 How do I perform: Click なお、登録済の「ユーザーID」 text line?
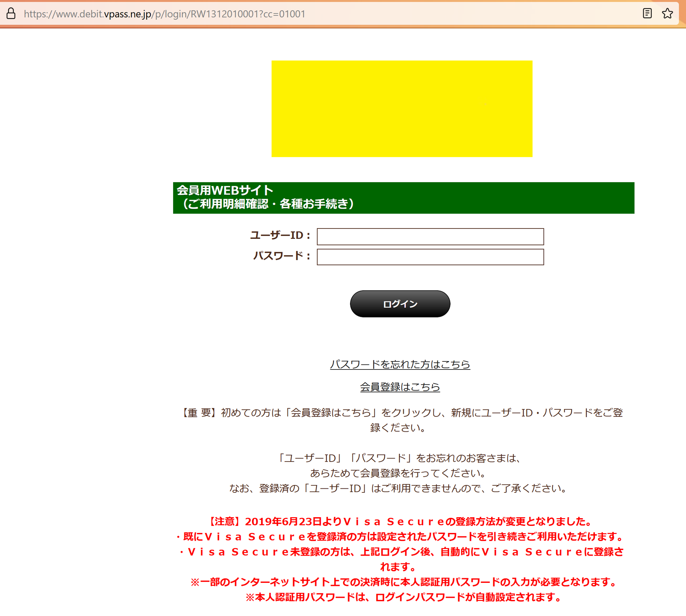click(398, 488)
